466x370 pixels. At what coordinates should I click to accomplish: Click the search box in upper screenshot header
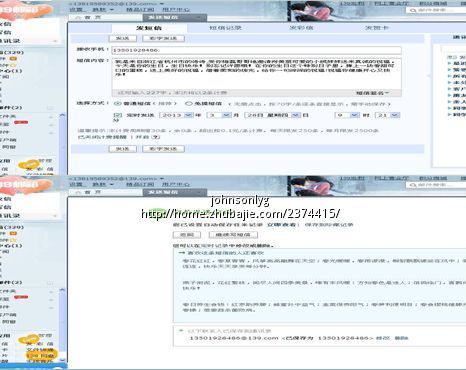coord(435,10)
